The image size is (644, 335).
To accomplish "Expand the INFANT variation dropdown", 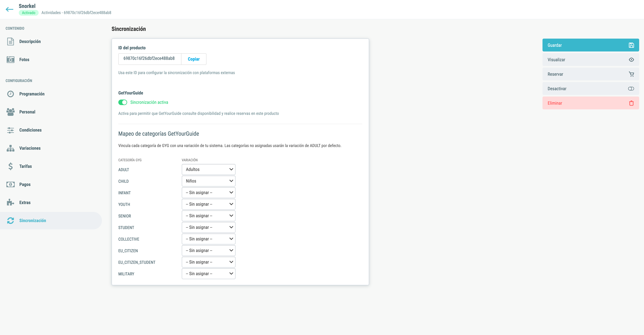I will [208, 193].
